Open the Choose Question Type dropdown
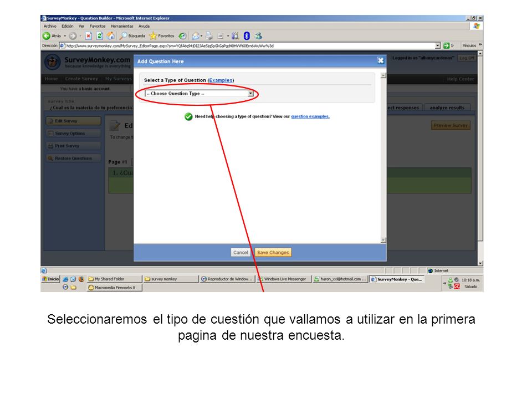Viewport: 532px width, 399px height. (x=199, y=93)
